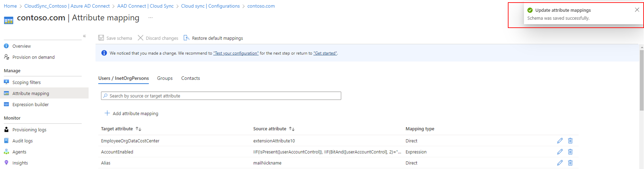Click the vertical scrollbar thumb
Image resolution: width=644 pixels, height=169 pixels.
tap(641, 80)
